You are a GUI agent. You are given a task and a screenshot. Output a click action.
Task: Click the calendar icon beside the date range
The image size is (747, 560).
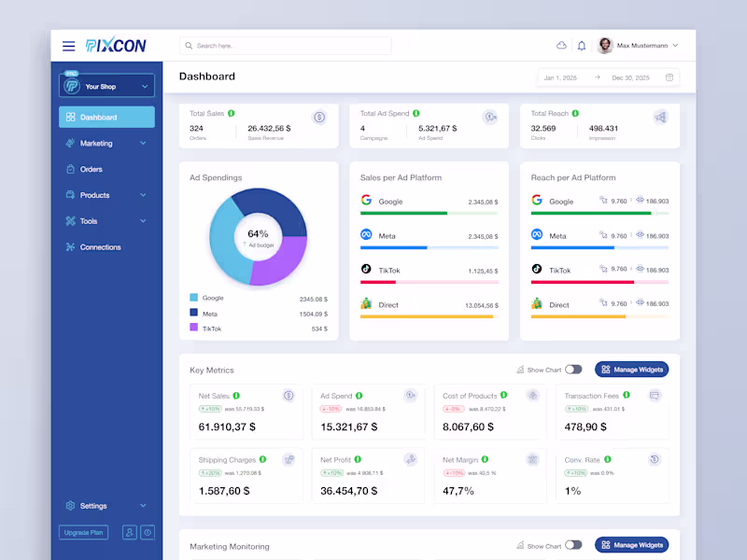pyautogui.click(x=668, y=78)
